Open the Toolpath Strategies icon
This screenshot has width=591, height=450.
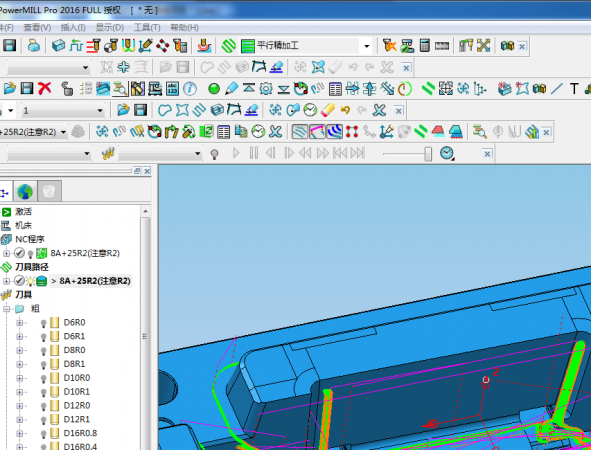pyautogui.click(x=228, y=46)
